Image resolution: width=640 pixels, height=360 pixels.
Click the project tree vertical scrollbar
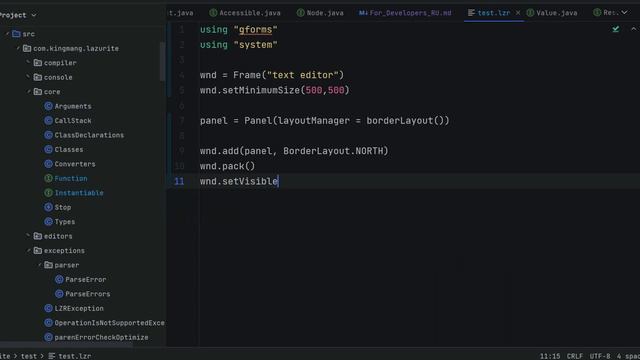click(162, 61)
